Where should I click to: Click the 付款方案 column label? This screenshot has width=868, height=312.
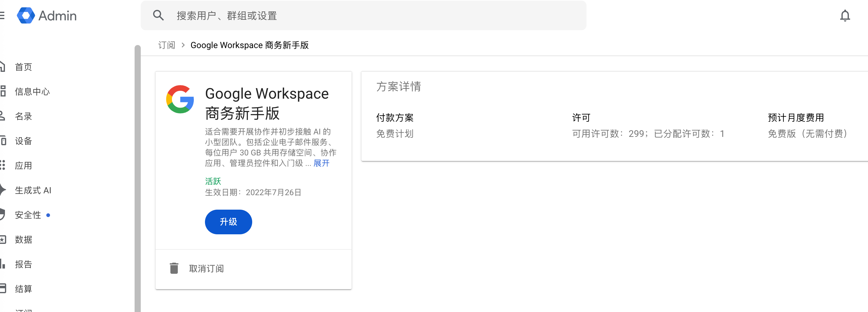tap(394, 117)
